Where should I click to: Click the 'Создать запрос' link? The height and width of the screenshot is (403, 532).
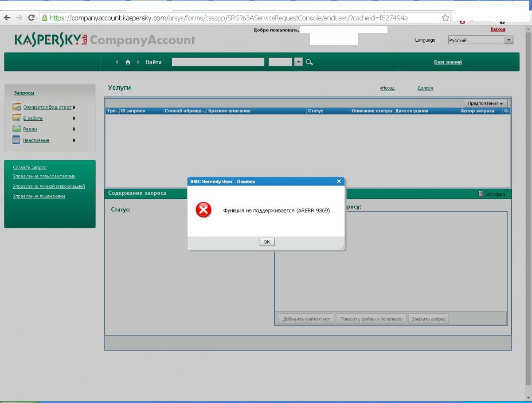tap(30, 167)
